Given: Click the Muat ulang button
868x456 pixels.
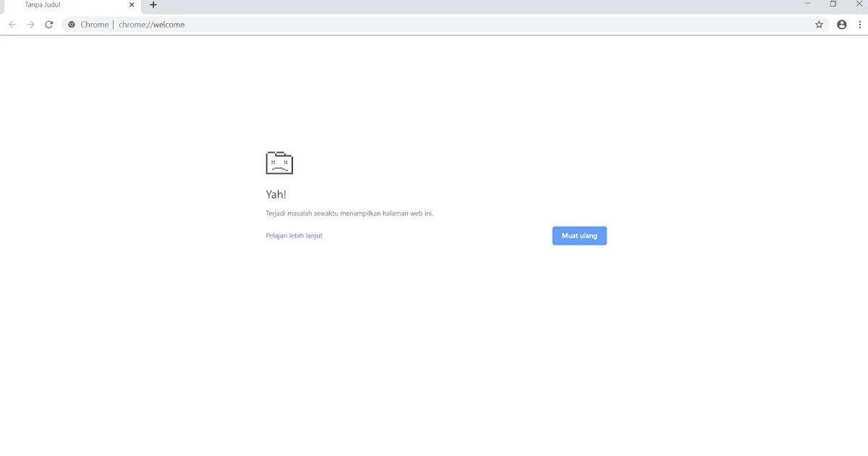Looking at the screenshot, I should [579, 235].
